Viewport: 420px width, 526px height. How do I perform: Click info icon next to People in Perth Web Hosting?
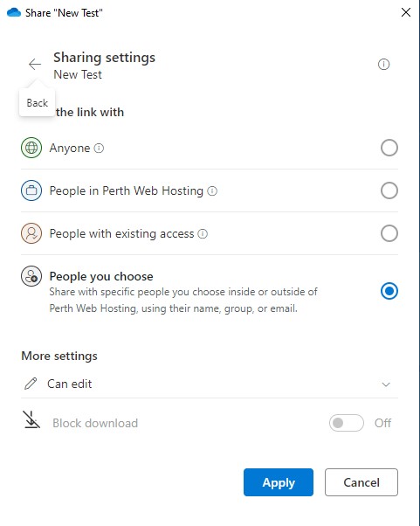(x=212, y=190)
